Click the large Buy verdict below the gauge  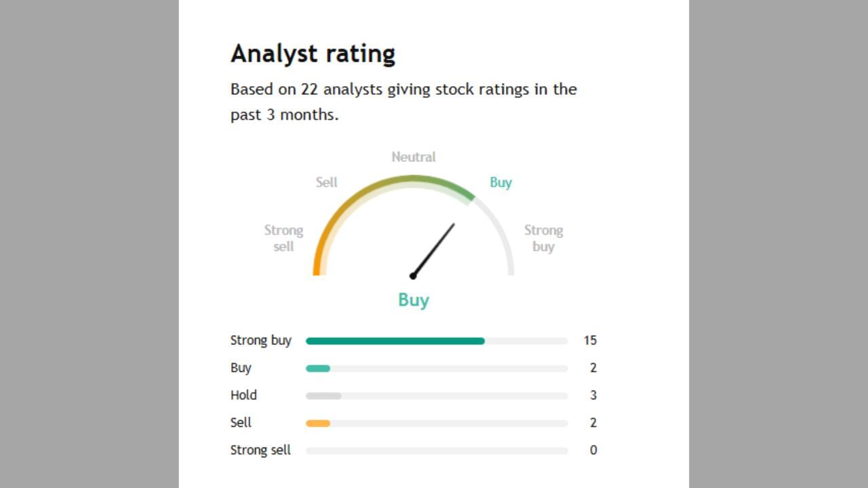(414, 300)
